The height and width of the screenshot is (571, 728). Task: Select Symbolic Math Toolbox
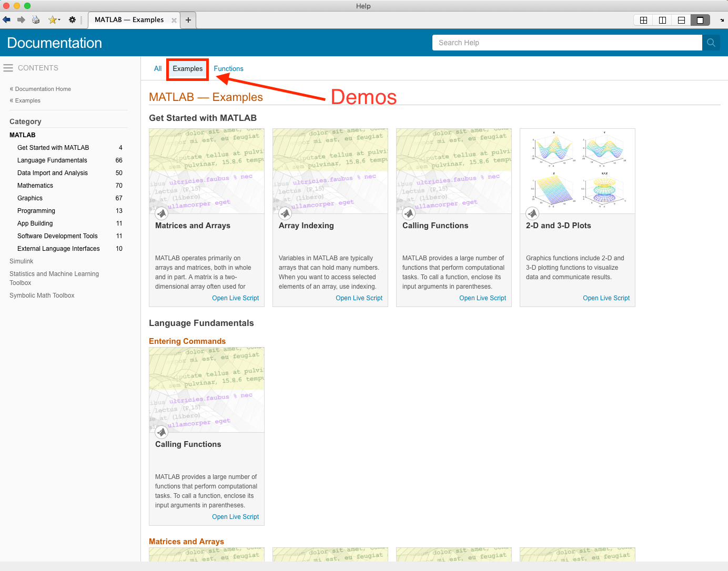pyautogui.click(x=42, y=295)
